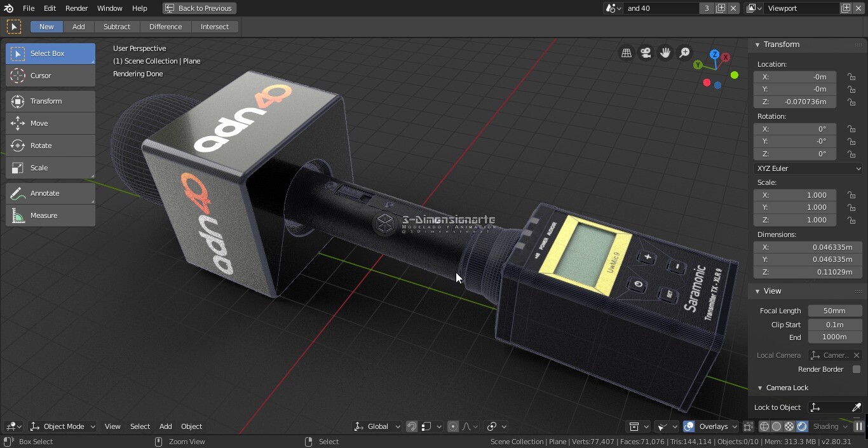Switch to camera view icon
The image size is (868, 448).
pos(646,53)
